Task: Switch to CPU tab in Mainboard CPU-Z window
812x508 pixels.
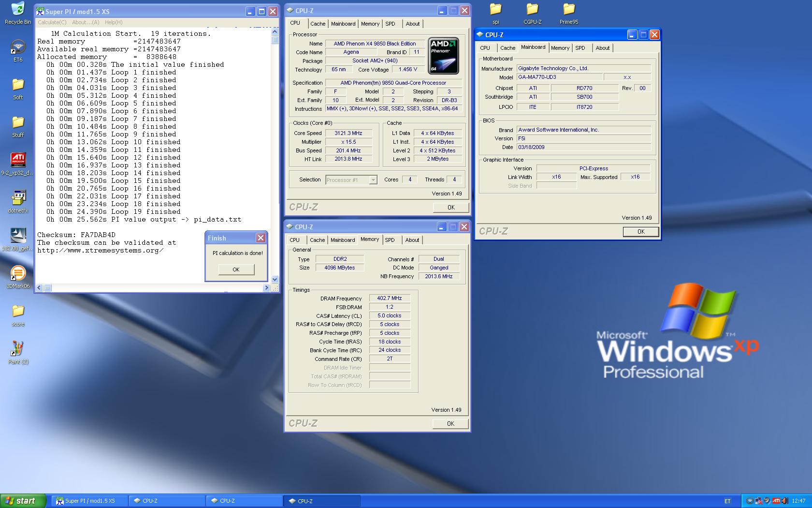Action: [485, 48]
